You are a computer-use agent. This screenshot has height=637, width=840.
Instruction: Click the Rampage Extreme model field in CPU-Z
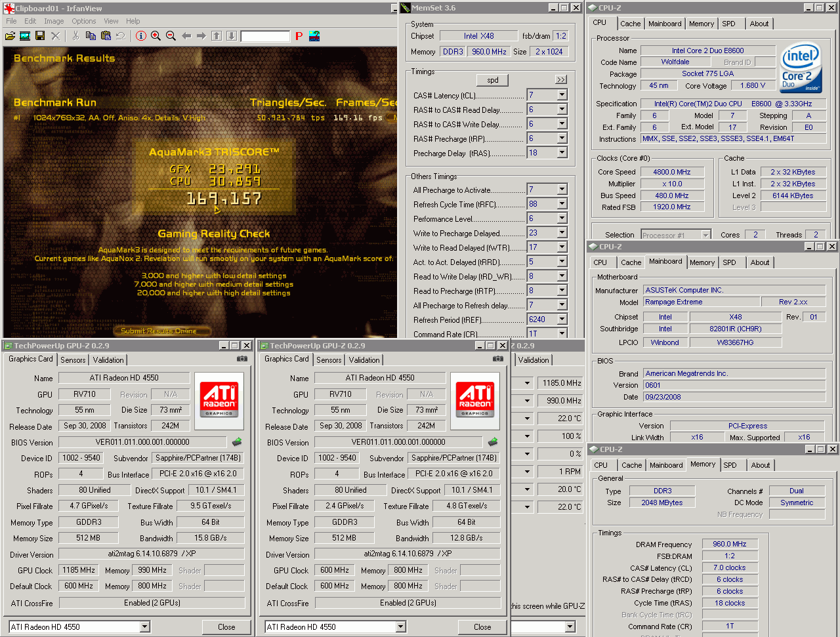702,302
